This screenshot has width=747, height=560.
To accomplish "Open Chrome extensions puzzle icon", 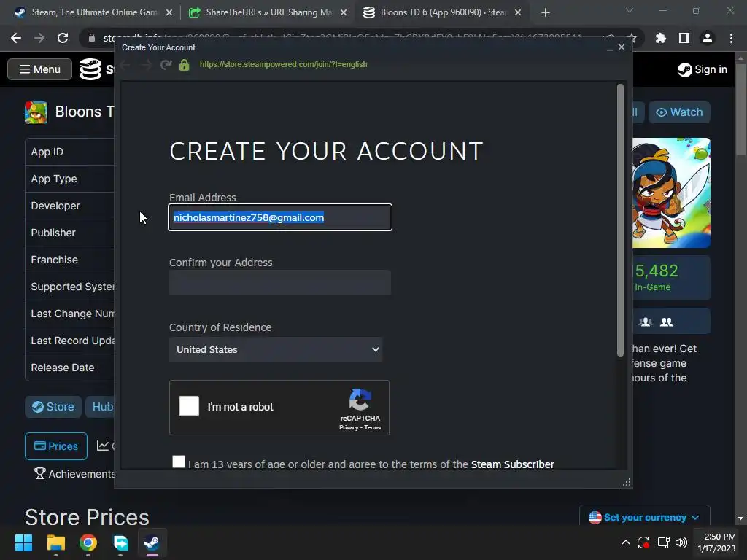I will pos(661,38).
